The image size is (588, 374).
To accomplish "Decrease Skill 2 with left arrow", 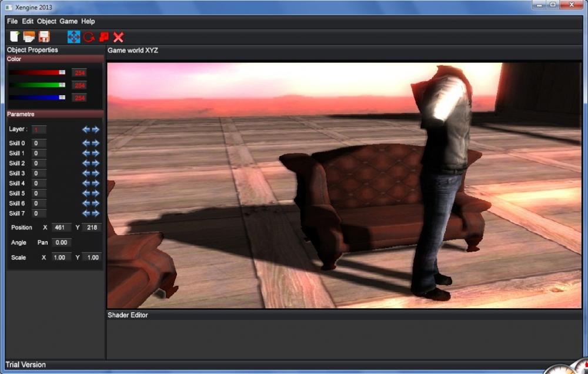I will click(86, 163).
